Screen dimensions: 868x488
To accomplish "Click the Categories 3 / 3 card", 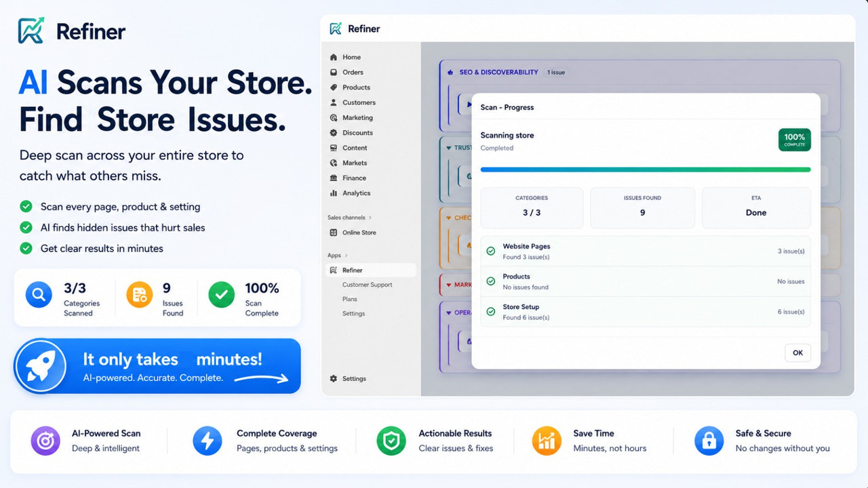I will (532, 207).
